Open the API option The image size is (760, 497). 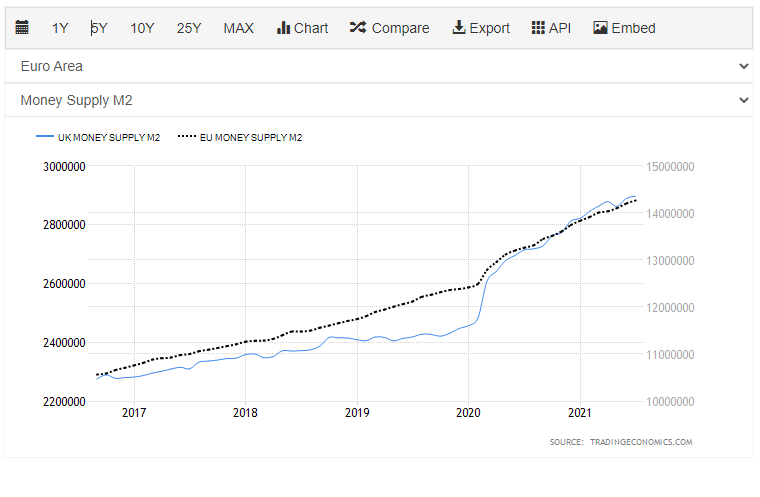point(560,28)
